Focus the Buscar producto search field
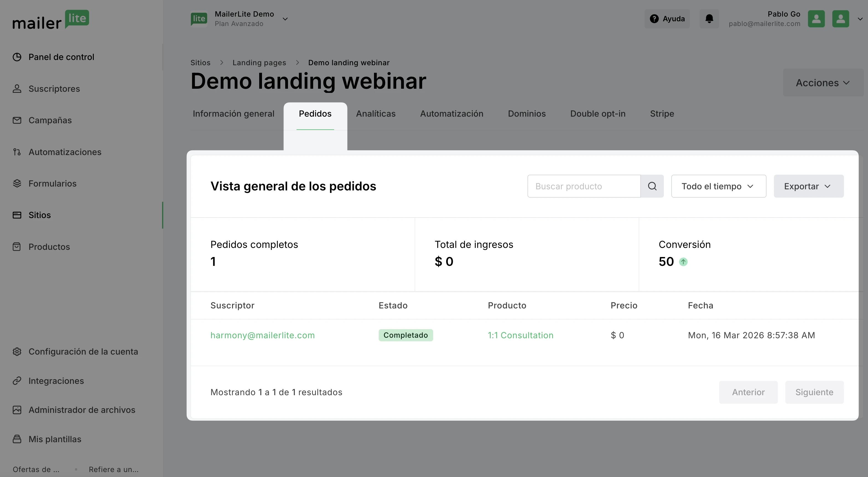Image resolution: width=868 pixels, height=477 pixels. [x=584, y=186]
